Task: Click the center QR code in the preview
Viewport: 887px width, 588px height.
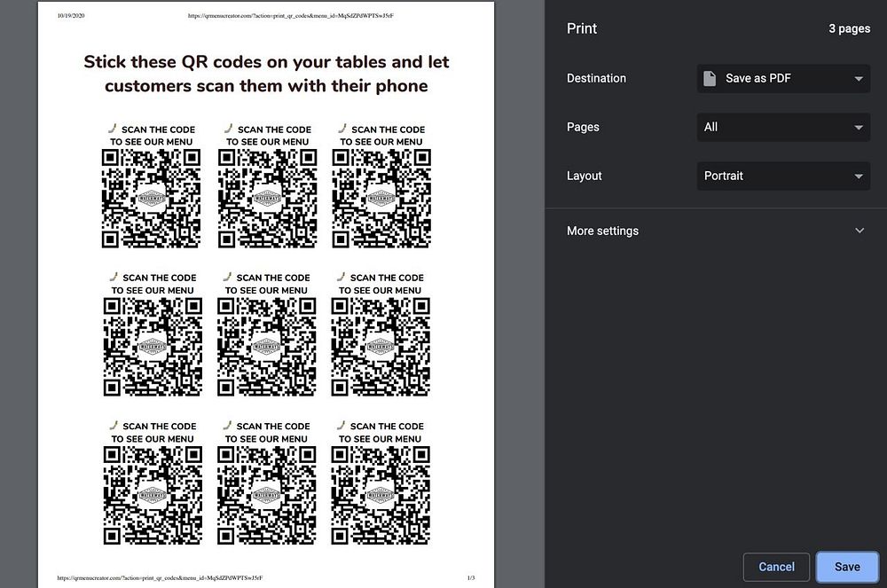Action: (x=266, y=347)
